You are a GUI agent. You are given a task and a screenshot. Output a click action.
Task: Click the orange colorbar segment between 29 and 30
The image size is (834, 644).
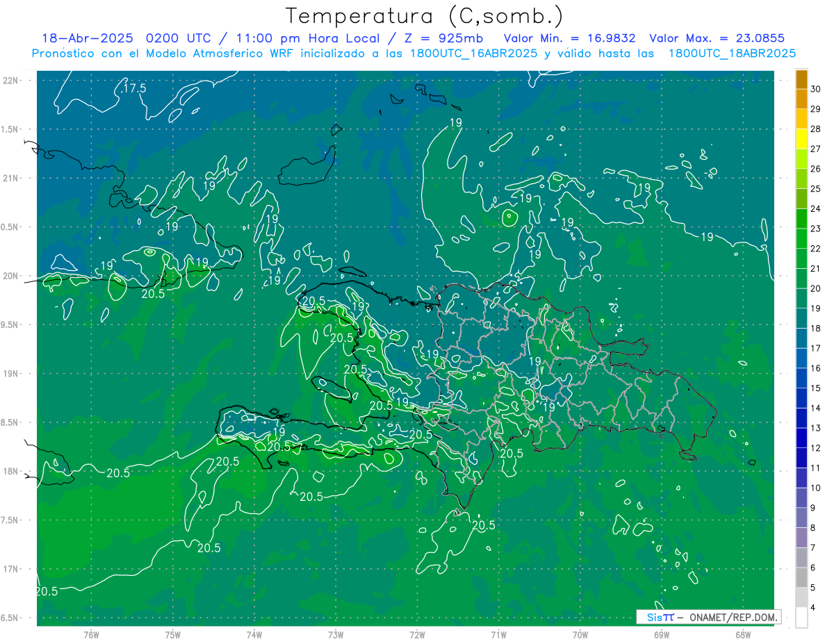(801, 99)
